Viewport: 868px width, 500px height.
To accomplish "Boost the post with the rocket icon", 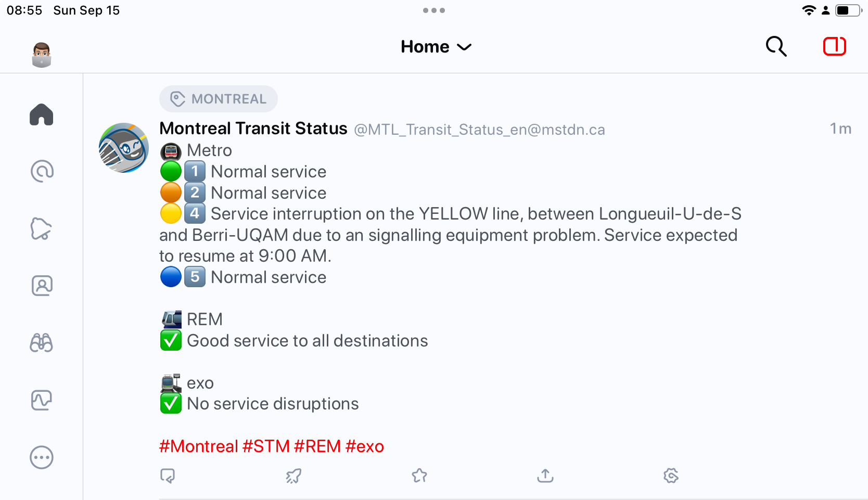I will click(x=293, y=476).
